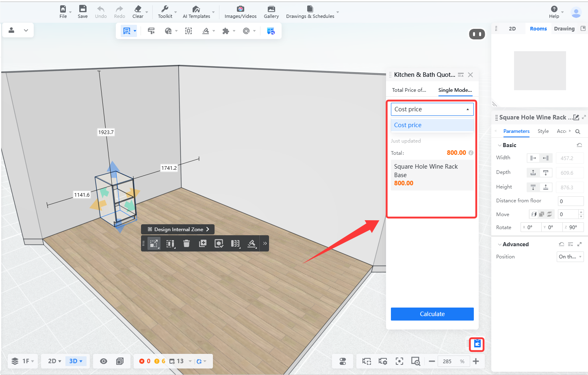Open the Toolkit menu
This screenshot has width=588, height=375.
coord(165,12)
